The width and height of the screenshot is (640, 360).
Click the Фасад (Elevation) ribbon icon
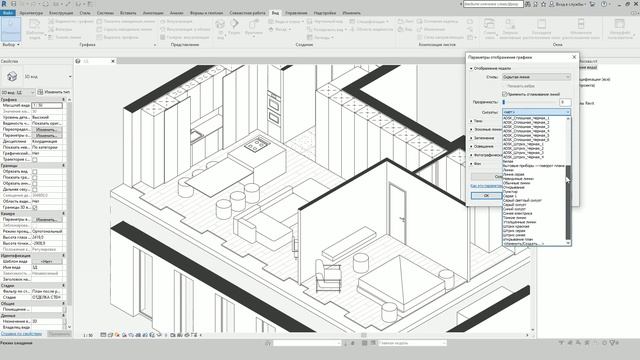click(271, 29)
